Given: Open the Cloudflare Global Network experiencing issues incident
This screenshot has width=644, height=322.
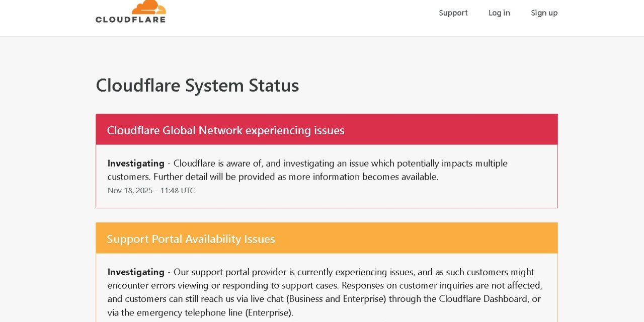Looking at the screenshot, I should (x=225, y=130).
